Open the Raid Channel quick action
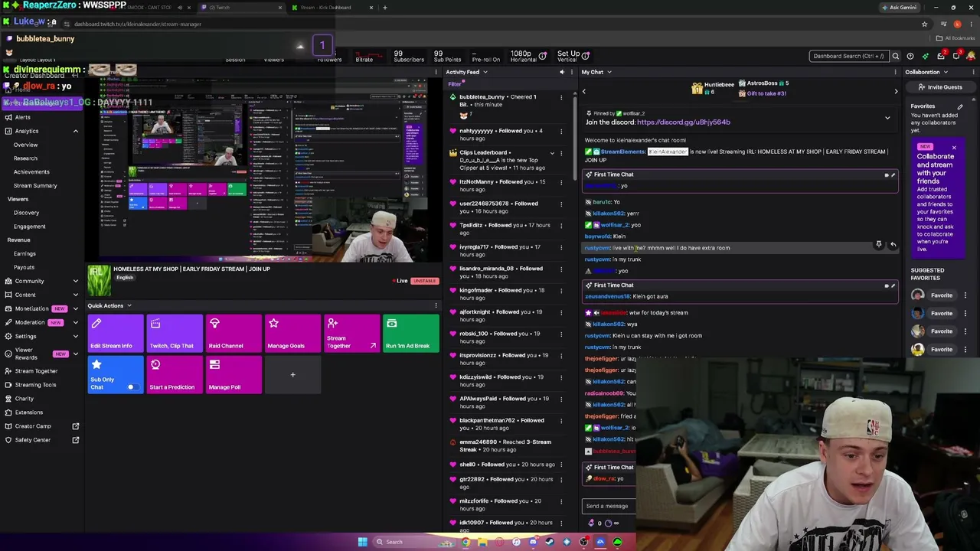 [234, 334]
